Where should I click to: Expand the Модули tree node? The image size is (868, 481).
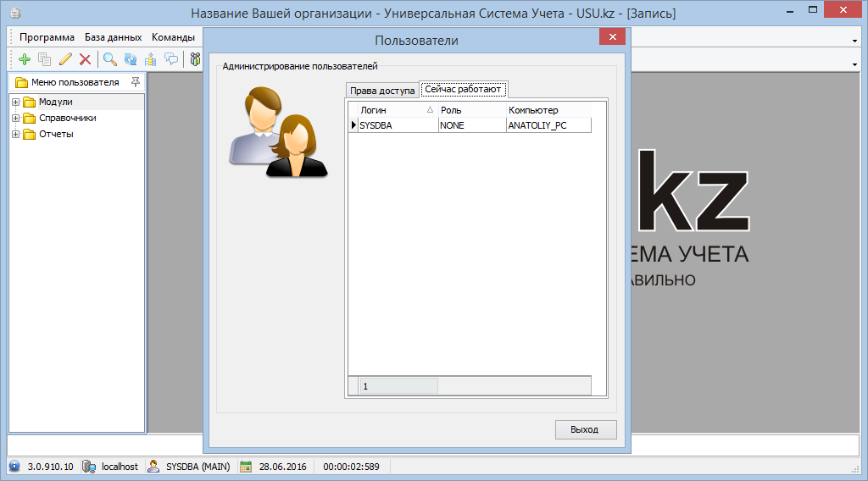click(15, 102)
